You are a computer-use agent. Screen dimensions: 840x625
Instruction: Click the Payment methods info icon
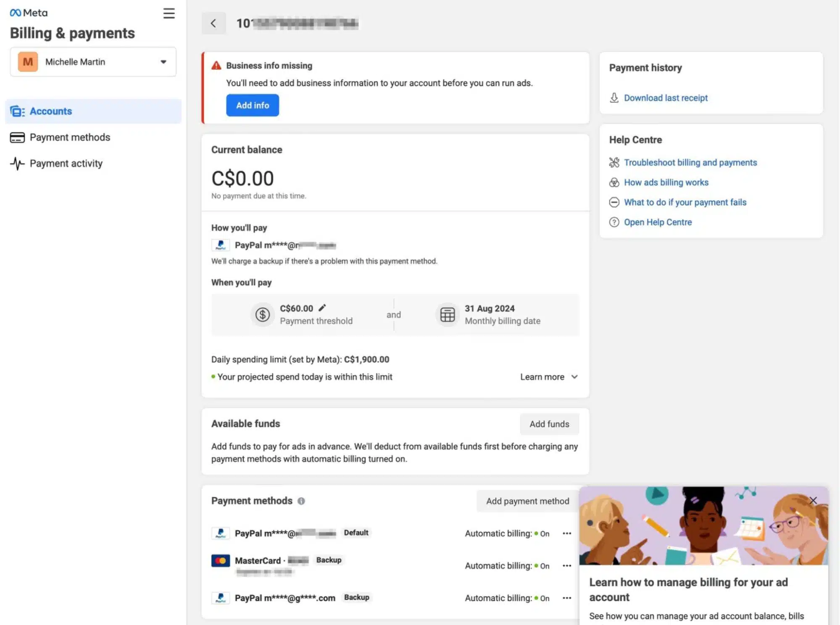coord(301,501)
